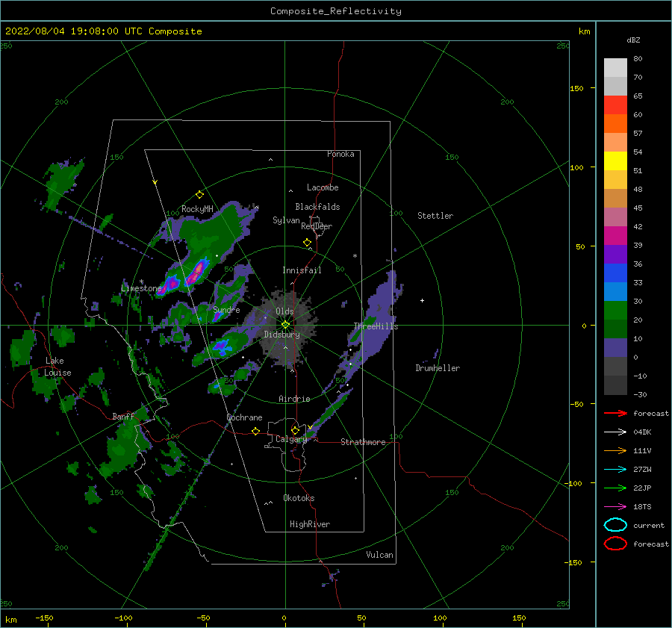
Task: Click the Cochrane label
Action: tap(244, 417)
